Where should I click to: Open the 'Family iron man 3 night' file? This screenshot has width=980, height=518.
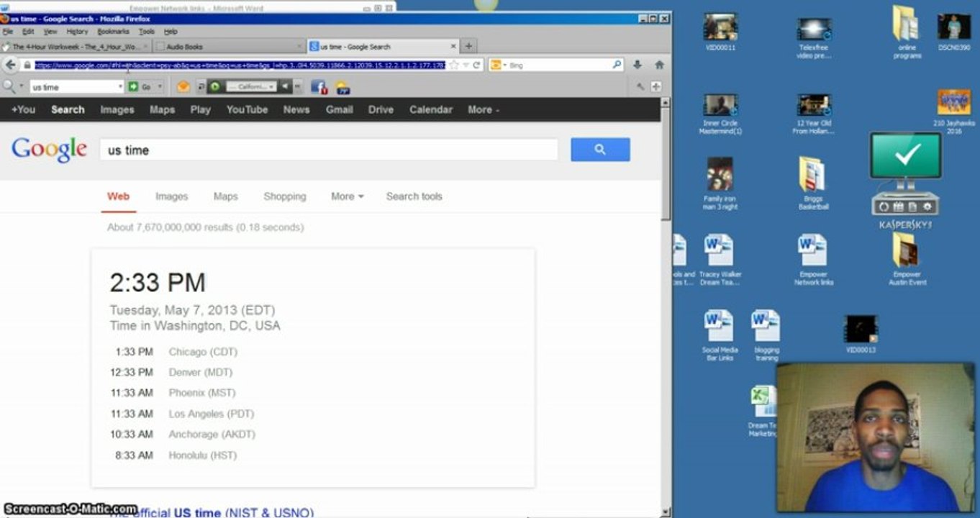point(720,183)
